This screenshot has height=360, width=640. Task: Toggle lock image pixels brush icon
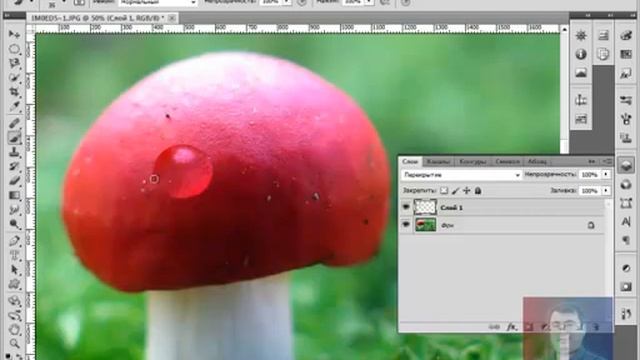click(456, 191)
